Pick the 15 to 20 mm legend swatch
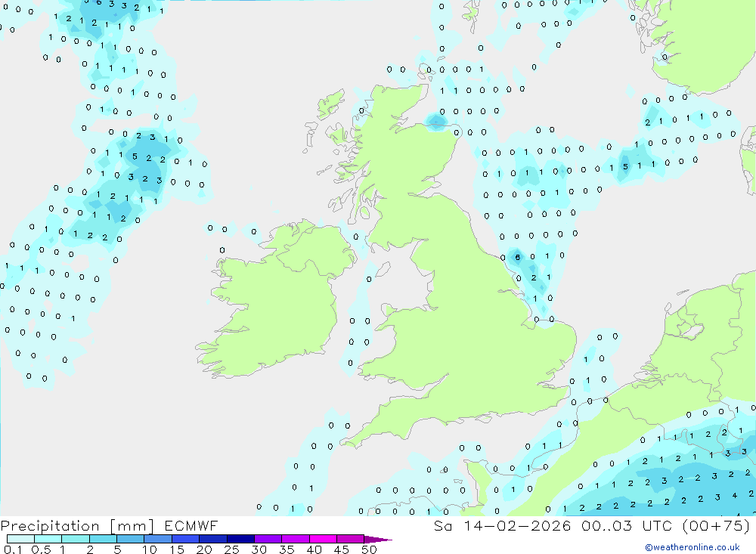756x554 pixels. (x=185, y=539)
